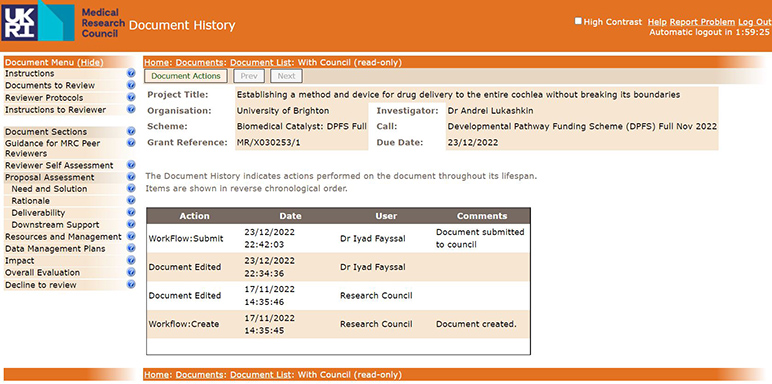Open Documents in bottom breadcrumb
Screen dimensions: 772x384
[199, 375]
